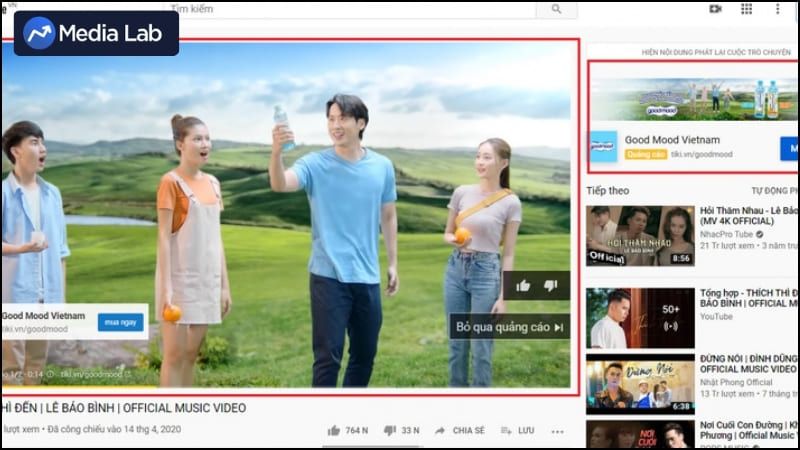800x450 pixels.
Task: Click the yellow ad progress bar
Action: coord(79,387)
